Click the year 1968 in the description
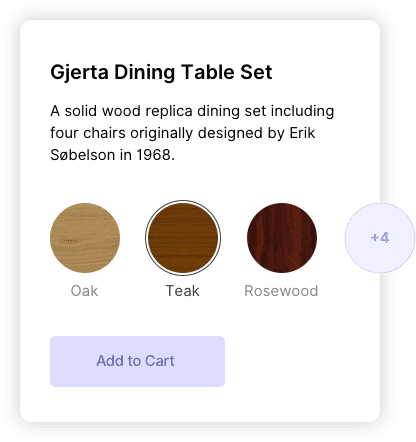Viewport: 416px width, 442px height. [153, 155]
